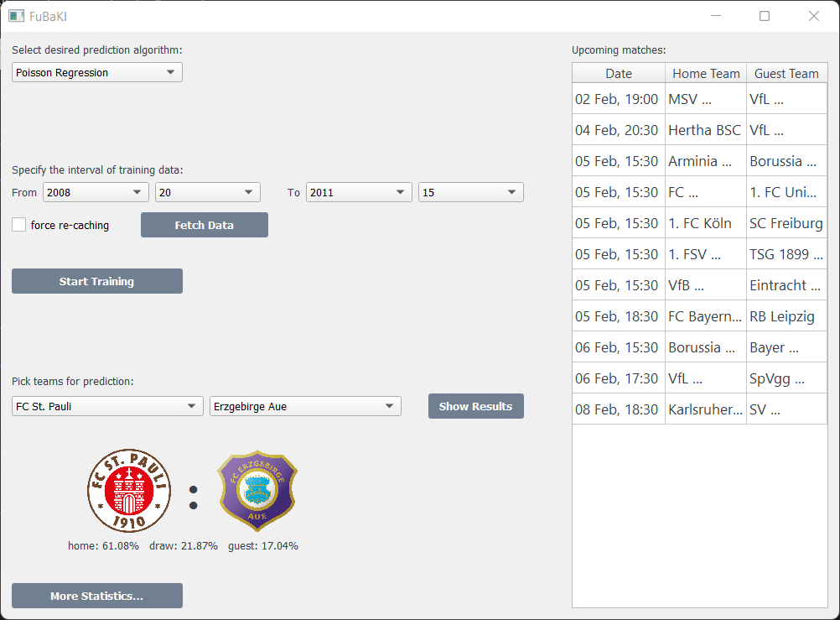Image resolution: width=840 pixels, height=620 pixels.
Task: Click the Guest Team column header
Action: coord(786,74)
